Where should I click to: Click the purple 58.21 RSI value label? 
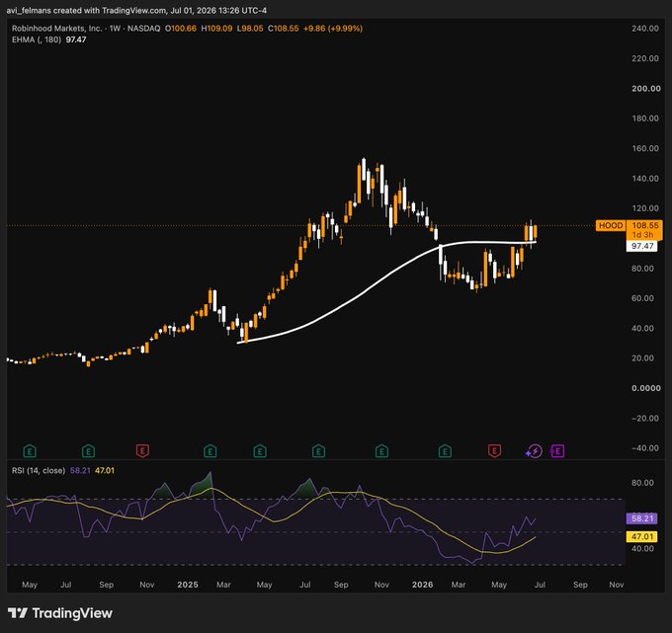tap(642, 518)
